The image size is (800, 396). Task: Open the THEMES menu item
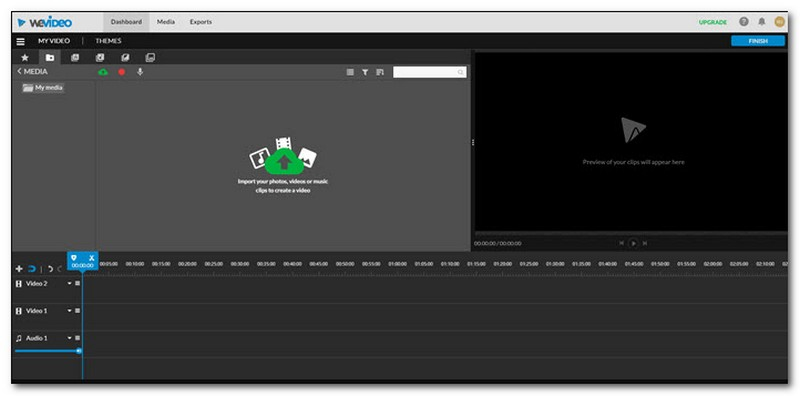[108, 41]
